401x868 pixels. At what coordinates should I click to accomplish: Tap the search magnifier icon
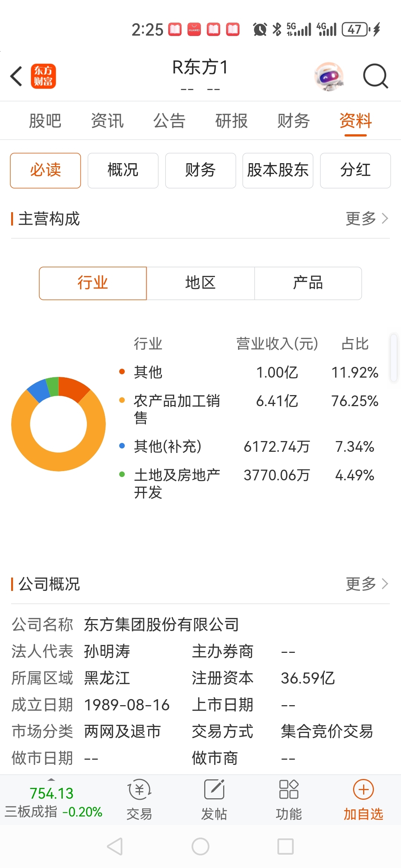point(375,76)
